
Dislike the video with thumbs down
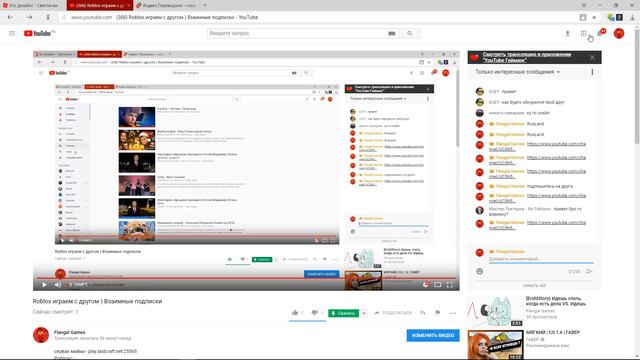point(315,313)
